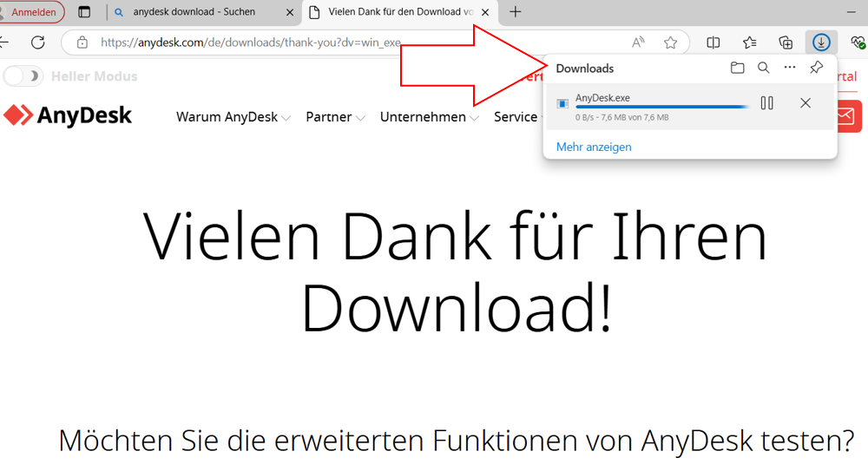
Task: Expand the Warum AnyDesk menu
Action: point(233,117)
